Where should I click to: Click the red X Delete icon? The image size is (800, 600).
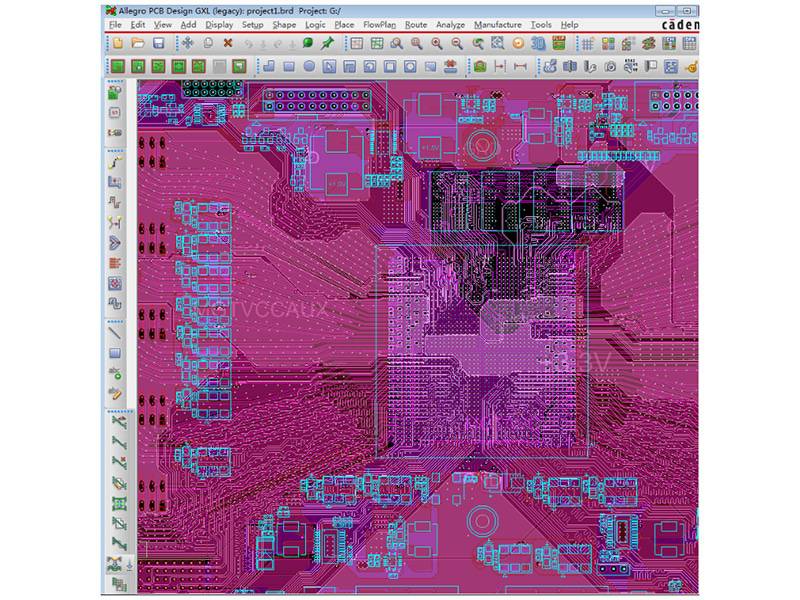click(x=228, y=43)
